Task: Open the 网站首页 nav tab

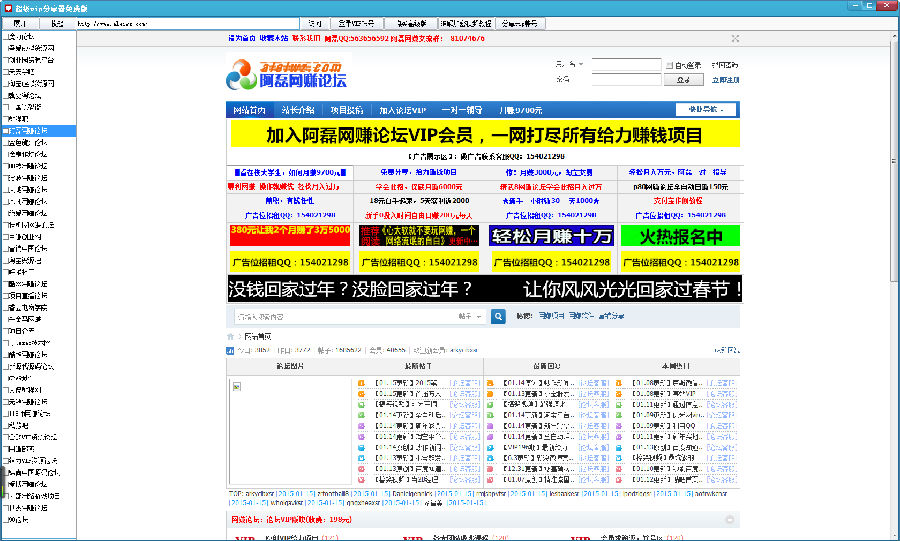Action: tap(249, 110)
